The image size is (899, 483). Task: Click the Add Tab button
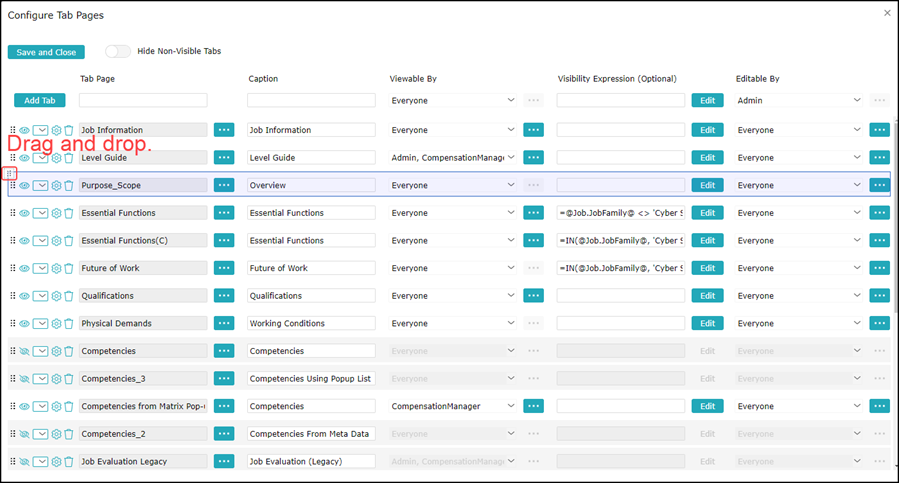point(40,100)
